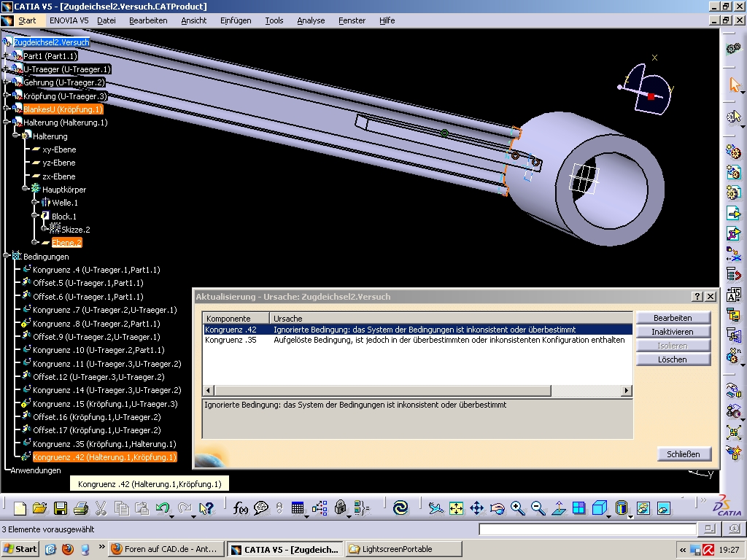Viewport: 747px width, 560px height.
Task: Open the Einfügen menu
Action: coord(236,20)
